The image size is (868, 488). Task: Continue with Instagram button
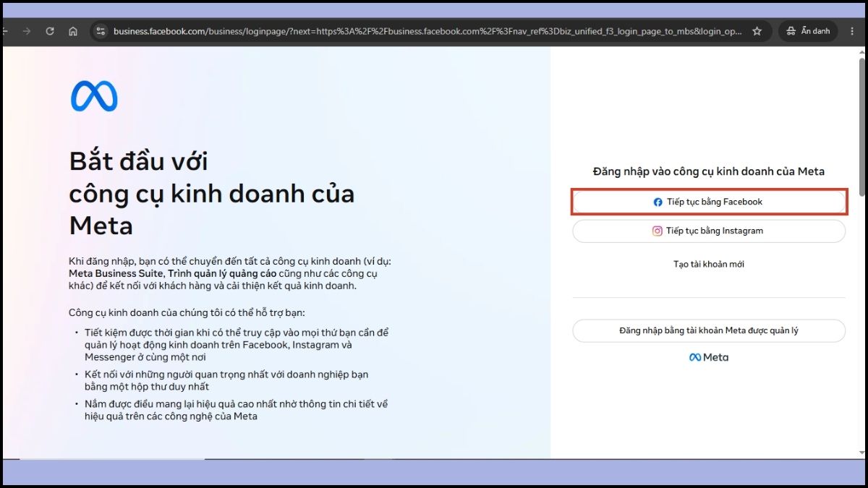click(709, 231)
